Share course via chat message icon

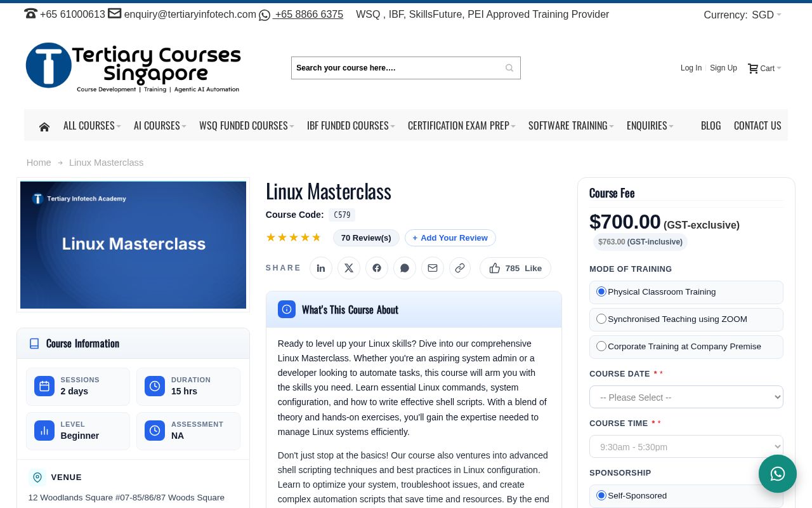point(405,268)
